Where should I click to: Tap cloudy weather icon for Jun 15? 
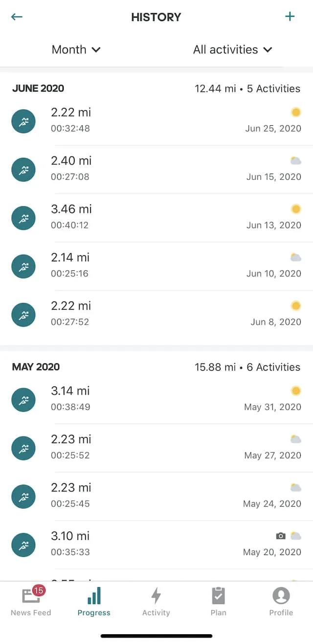coord(296,161)
